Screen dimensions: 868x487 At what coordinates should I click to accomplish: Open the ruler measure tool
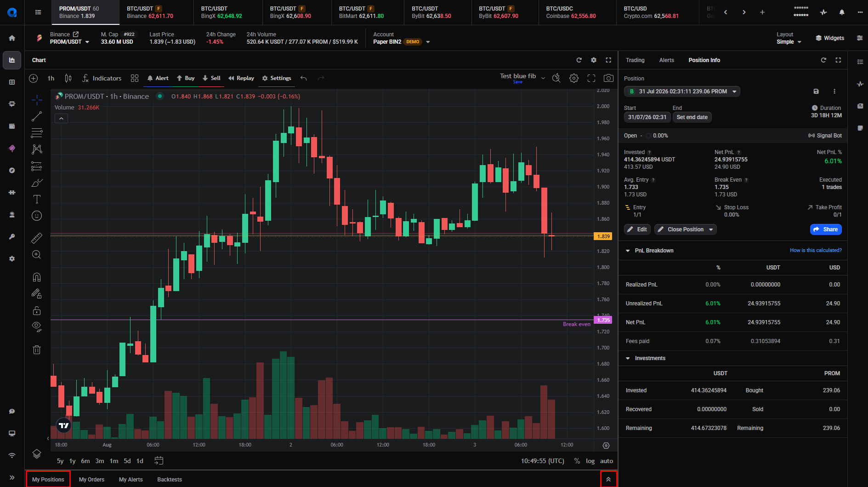[x=37, y=238]
